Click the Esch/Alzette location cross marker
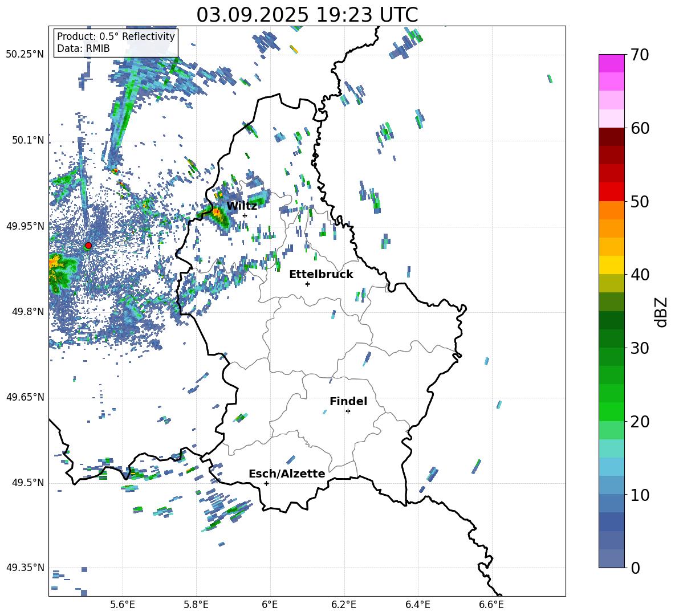Screen dimensions: 675x616 [266, 483]
